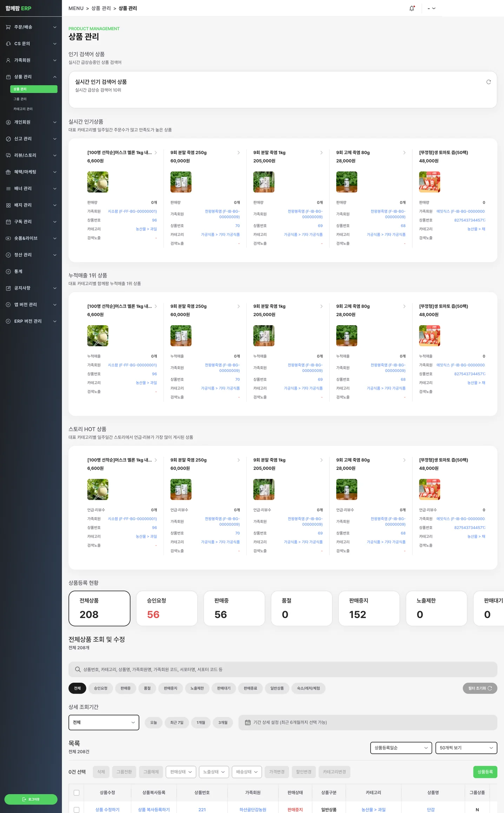Click the green 상품등록 button
This screenshot has height=813, width=504.
click(485, 772)
